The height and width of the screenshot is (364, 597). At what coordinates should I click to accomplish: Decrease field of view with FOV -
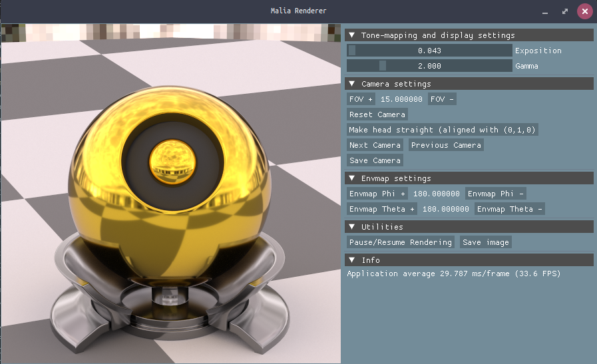click(x=442, y=99)
